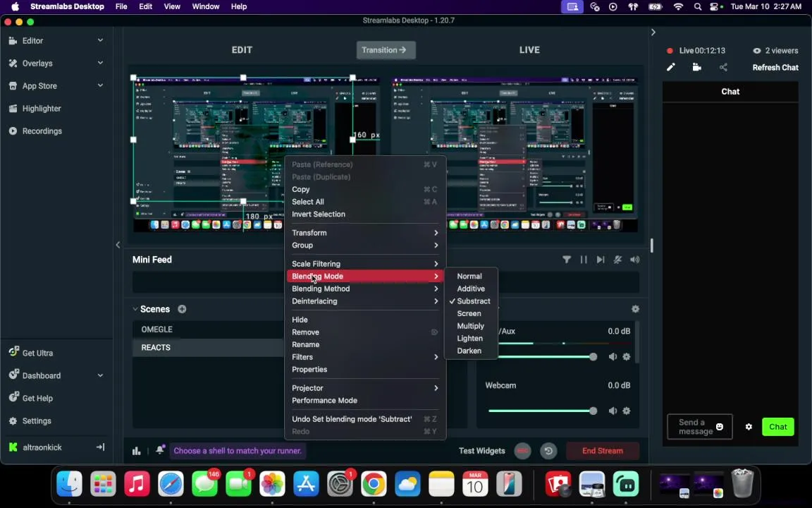Viewport: 812px width, 508px height.
Task: Collapse the left sidebar arrow
Action: coord(118,245)
